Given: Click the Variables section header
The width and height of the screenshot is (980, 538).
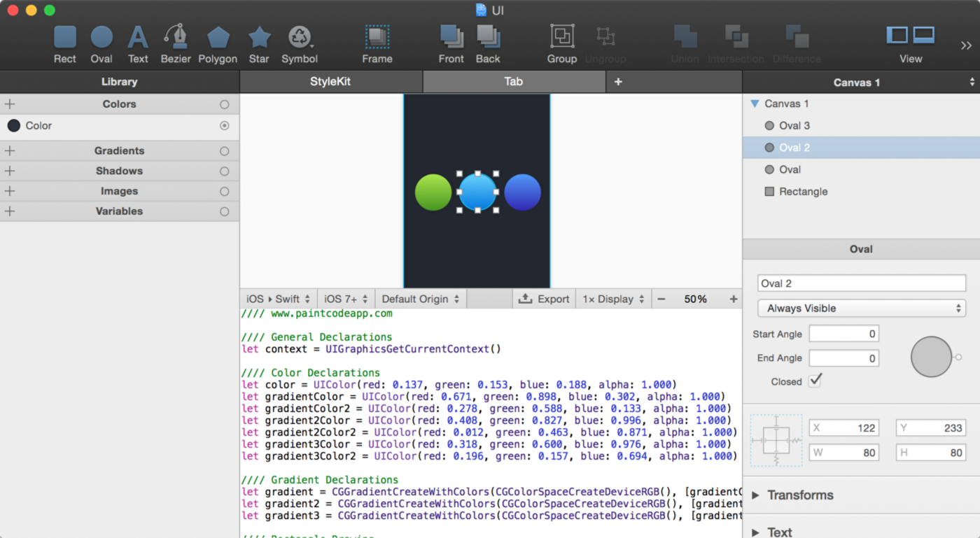Looking at the screenshot, I should 119,211.
